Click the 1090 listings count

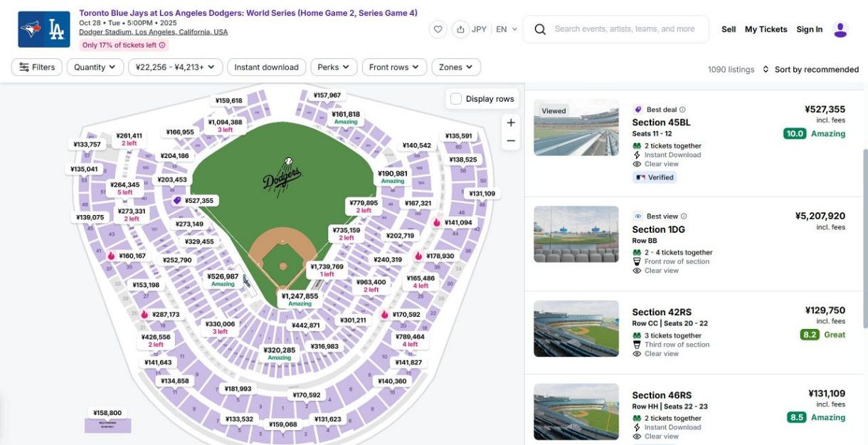(731, 70)
